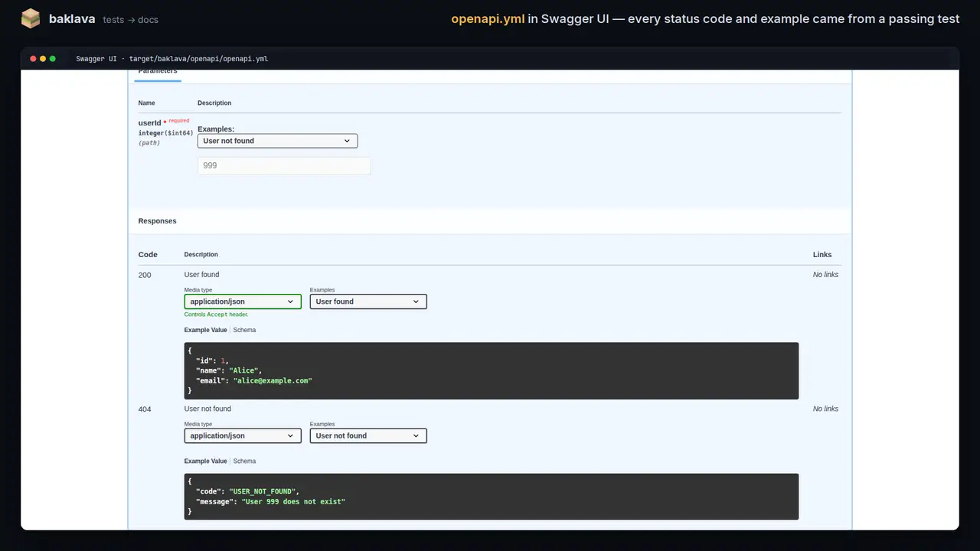Click 'No links' in the 200 row
980x551 pixels.
[x=825, y=275]
